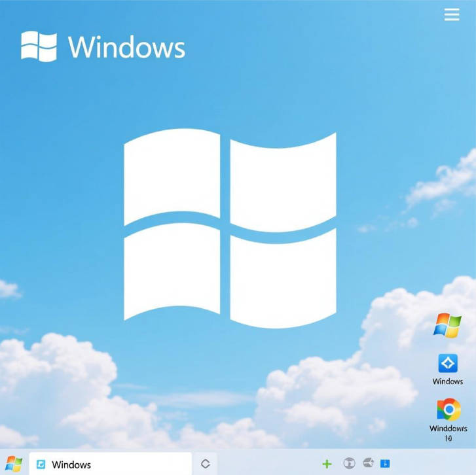Click the first gray round tray icon
476x475 pixels.
349,464
